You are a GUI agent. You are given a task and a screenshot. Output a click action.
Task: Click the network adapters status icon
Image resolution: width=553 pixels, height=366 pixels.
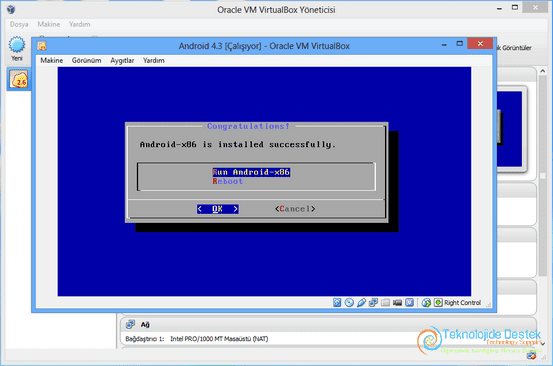pyautogui.click(x=373, y=303)
